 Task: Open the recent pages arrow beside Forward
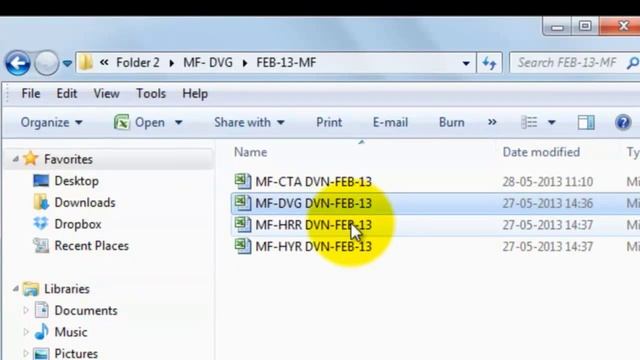67,63
